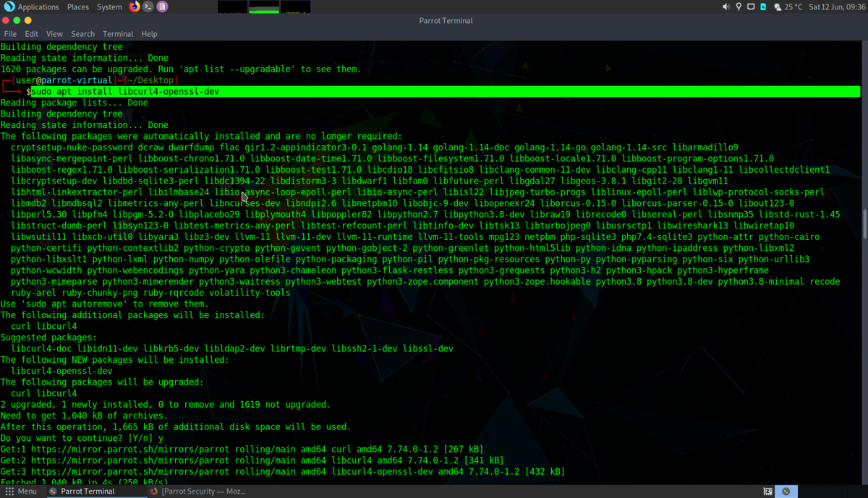
Task: Open the Places menu
Action: click(x=77, y=7)
